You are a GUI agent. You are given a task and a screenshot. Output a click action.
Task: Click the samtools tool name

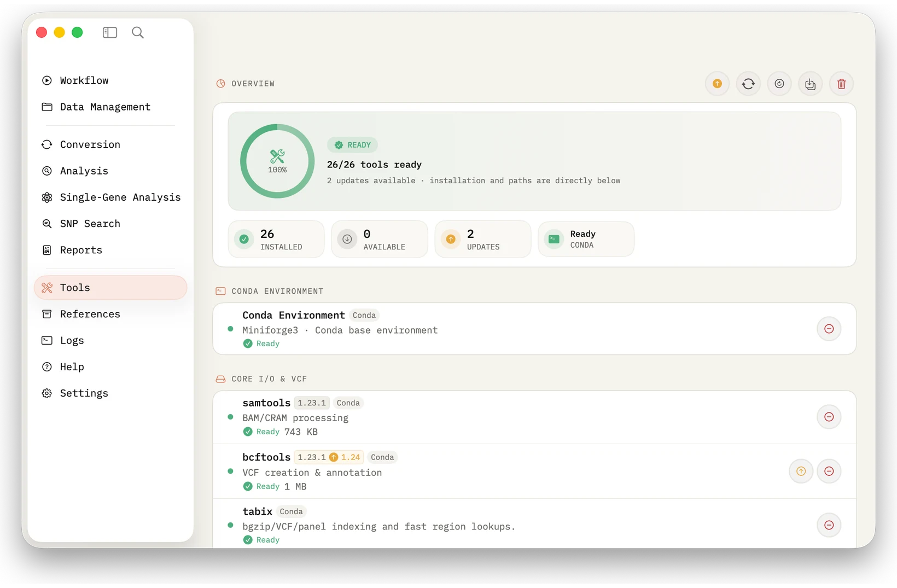pos(266,403)
